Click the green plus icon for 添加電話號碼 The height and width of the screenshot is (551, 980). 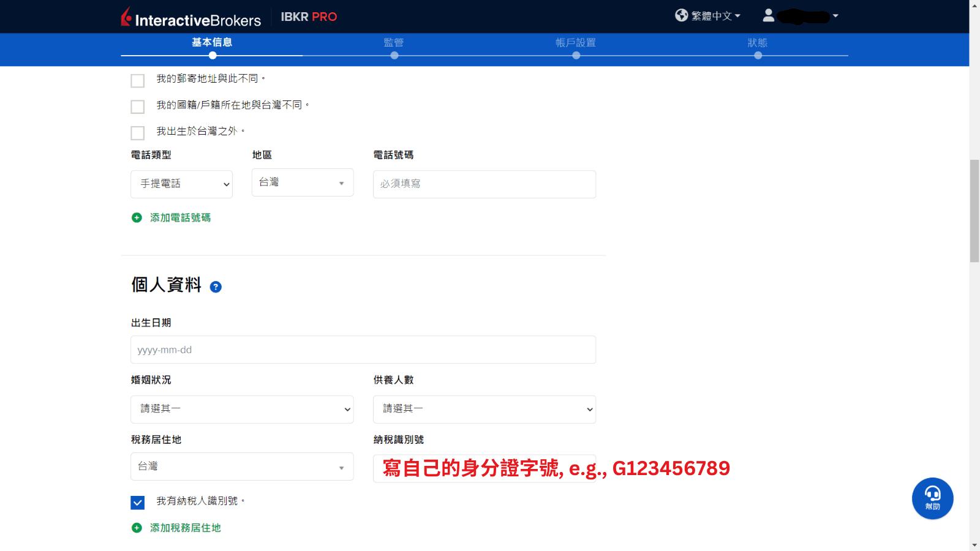[x=136, y=217]
